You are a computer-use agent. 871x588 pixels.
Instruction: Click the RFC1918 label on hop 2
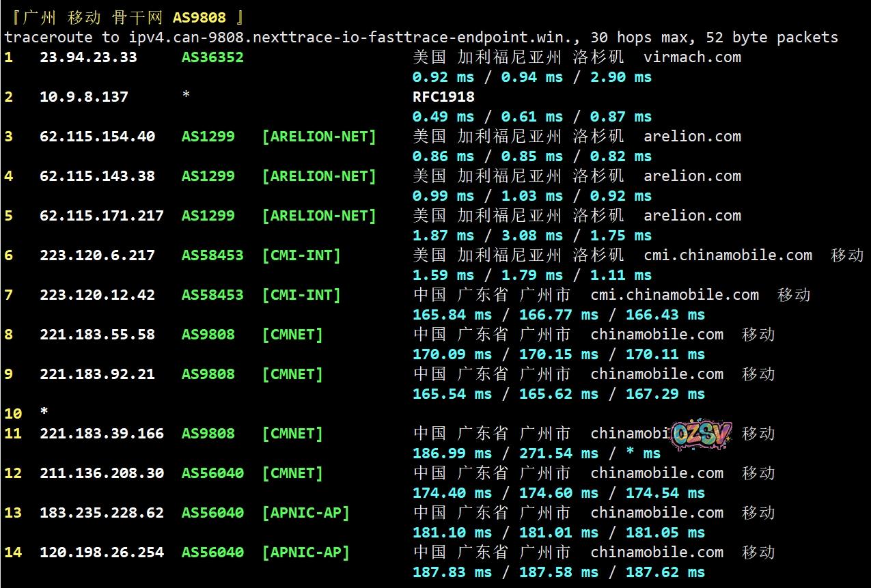point(443,97)
